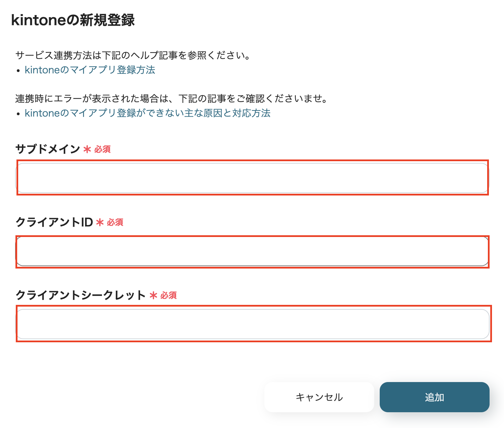
Task: Click the page title kintoneの新規登録
Action: (73, 20)
